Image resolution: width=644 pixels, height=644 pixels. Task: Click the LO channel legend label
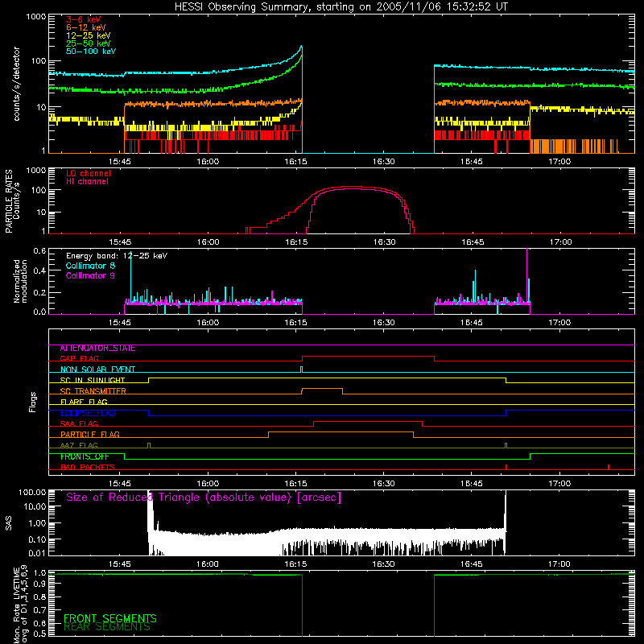[89, 173]
